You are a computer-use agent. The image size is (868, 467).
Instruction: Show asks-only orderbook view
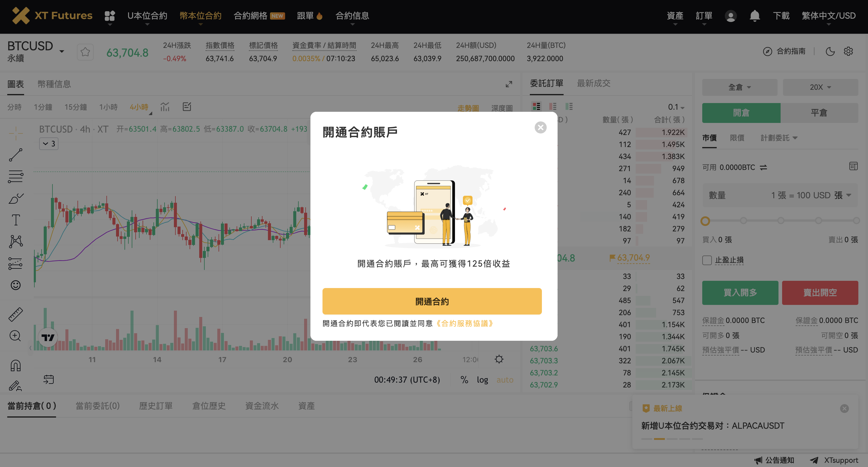[x=553, y=106]
